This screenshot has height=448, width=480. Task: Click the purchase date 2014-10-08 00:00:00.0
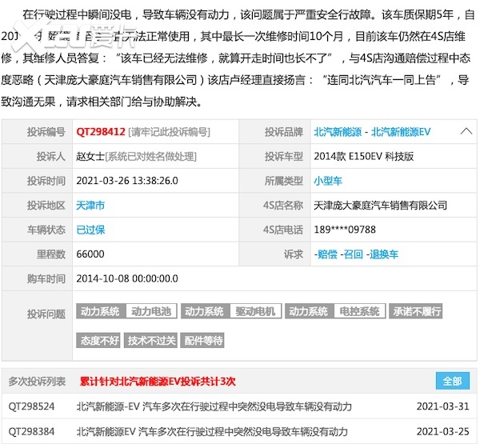(127, 278)
